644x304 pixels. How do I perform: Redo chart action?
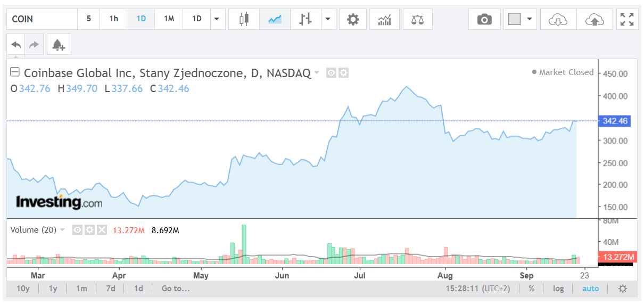click(34, 45)
